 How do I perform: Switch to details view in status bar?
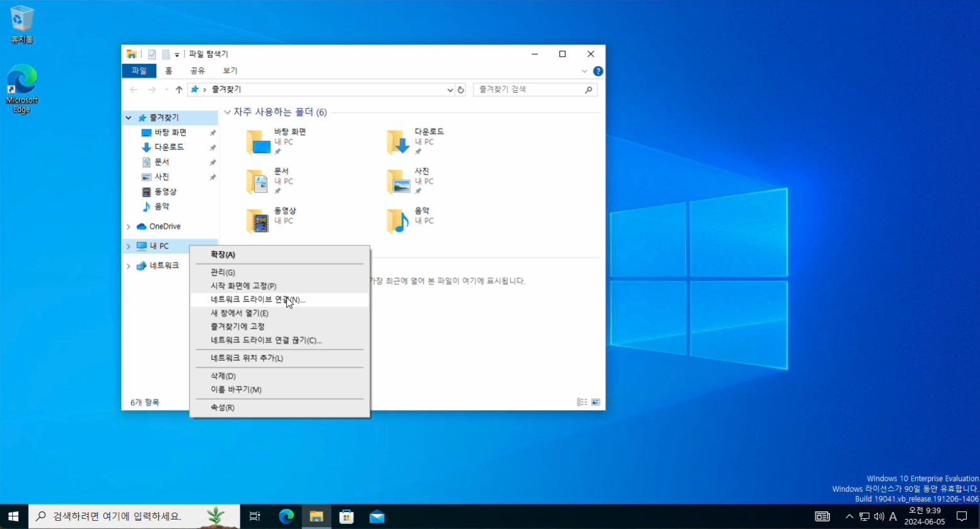pyautogui.click(x=582, y=402)
